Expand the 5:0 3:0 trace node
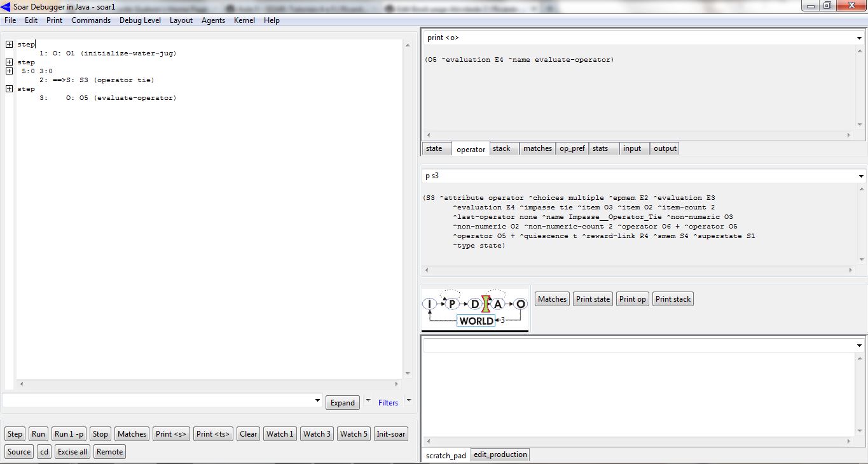 10,71
